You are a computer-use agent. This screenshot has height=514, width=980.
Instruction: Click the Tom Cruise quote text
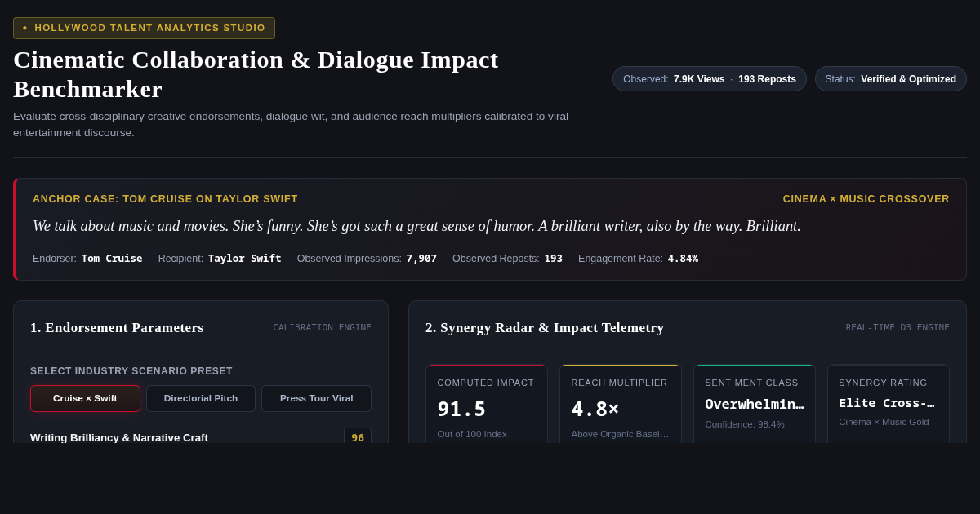coord(416,226)
